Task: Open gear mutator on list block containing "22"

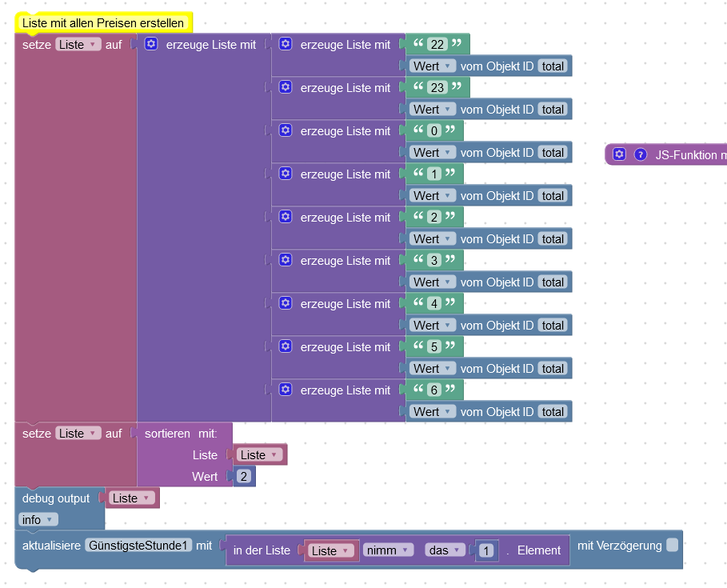Action: point(286,44)
